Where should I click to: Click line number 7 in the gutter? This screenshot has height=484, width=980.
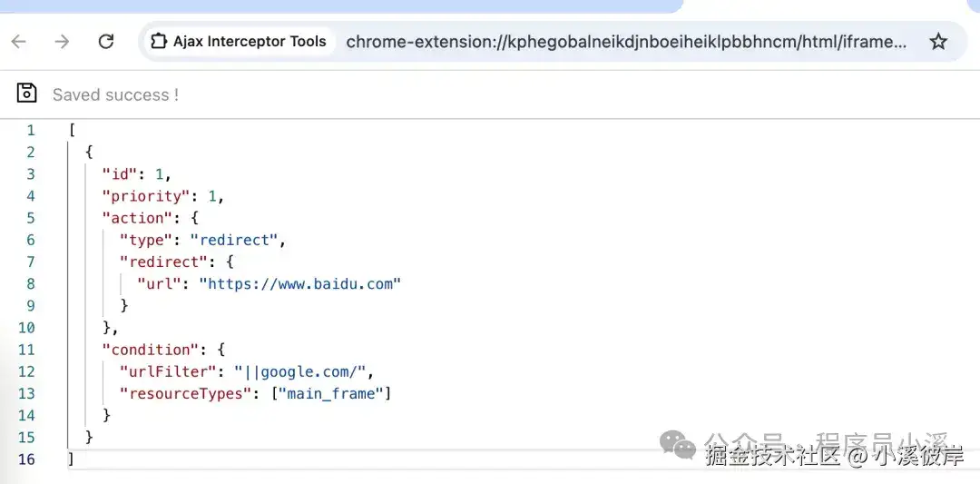point(31,262)
